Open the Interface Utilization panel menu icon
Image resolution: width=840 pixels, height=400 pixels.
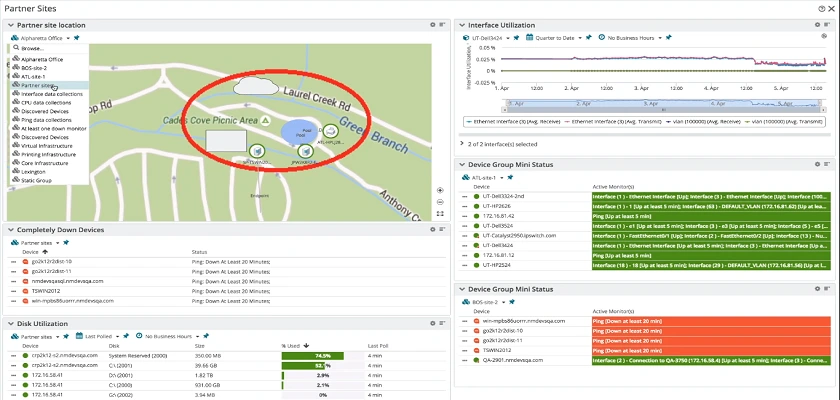point(827,25)
